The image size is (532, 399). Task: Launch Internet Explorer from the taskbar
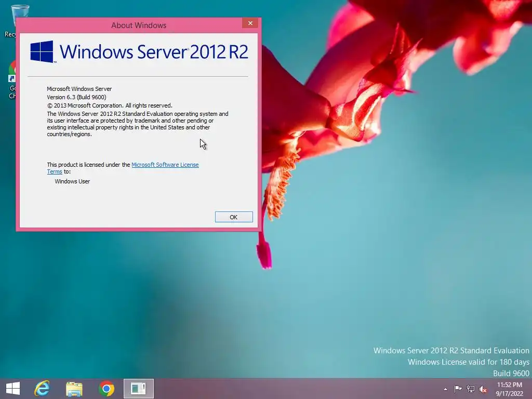42,389
